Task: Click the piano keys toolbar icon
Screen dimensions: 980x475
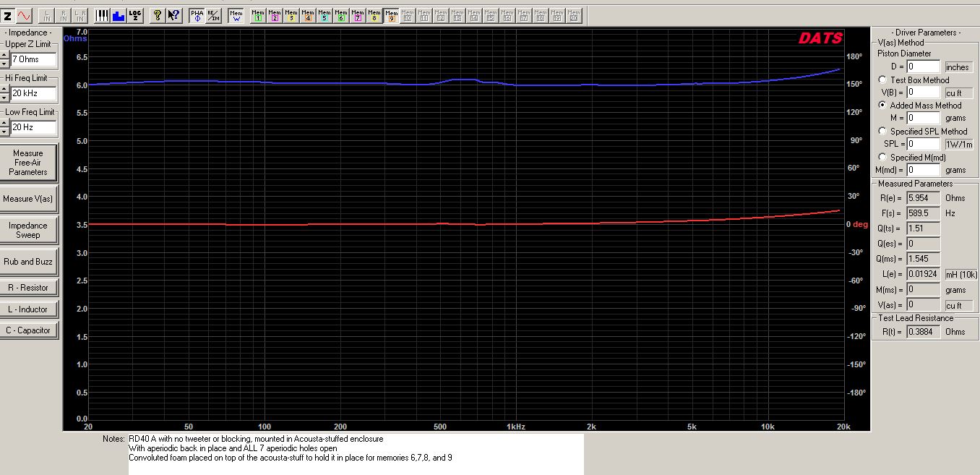Action: (x=102, y=15)
